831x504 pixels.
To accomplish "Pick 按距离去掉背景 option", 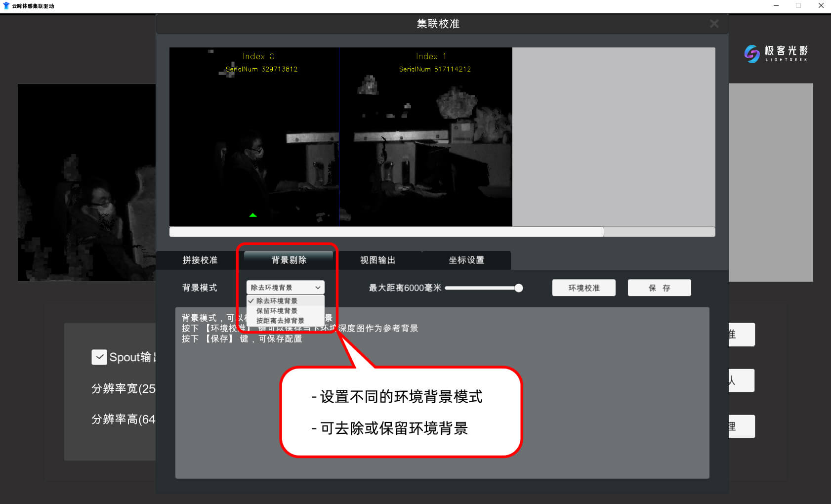I will 280,321.
